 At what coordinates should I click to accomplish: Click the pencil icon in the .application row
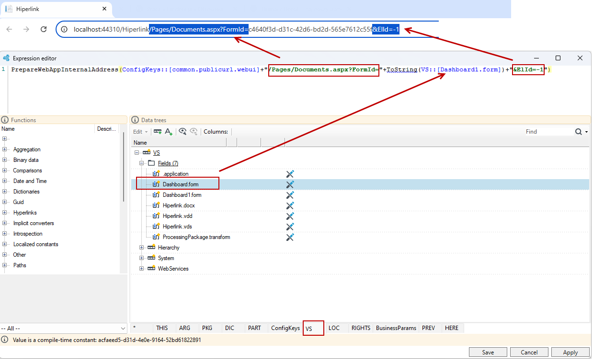[290, 174]
